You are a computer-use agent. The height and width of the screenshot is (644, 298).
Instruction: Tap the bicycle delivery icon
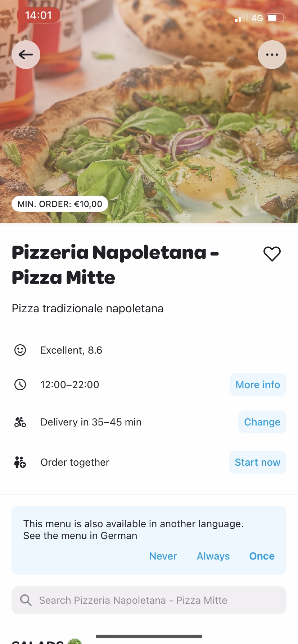coord(20,422)
